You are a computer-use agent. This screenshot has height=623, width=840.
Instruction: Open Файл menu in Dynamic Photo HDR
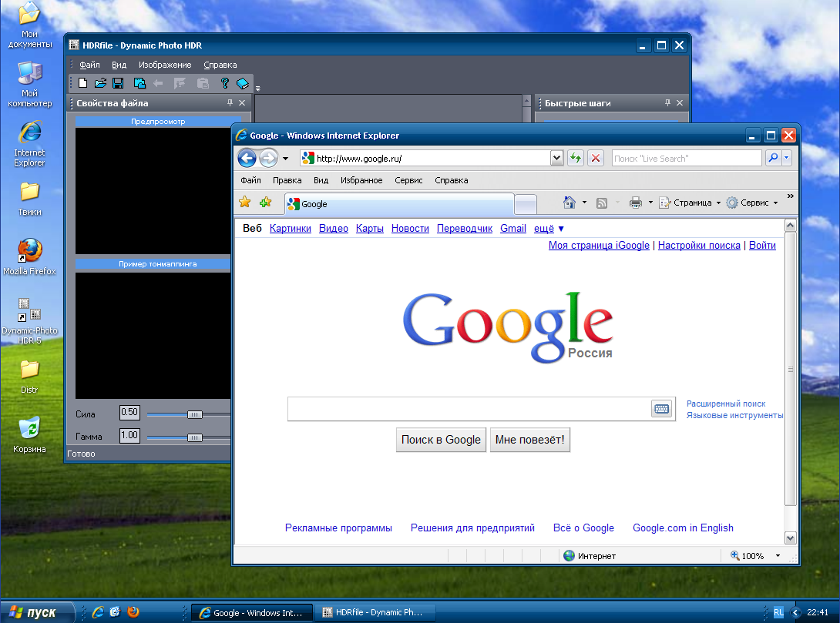click(x=89, y=65)
